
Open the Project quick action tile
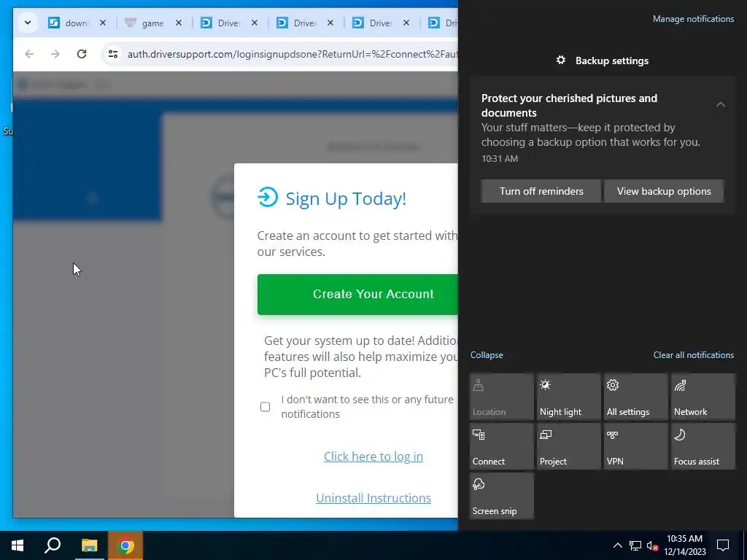(x=569, y=446)
